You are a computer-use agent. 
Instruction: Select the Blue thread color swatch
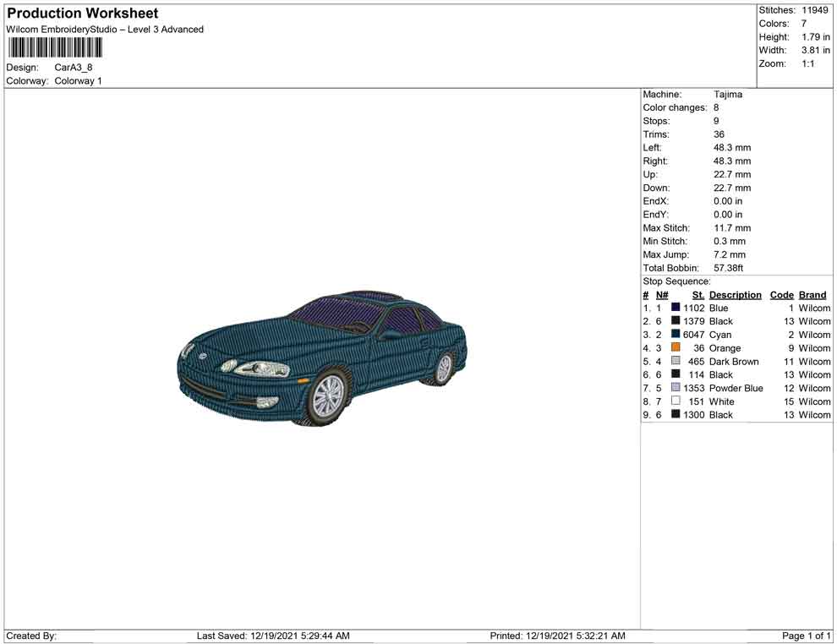coord(675,308)
